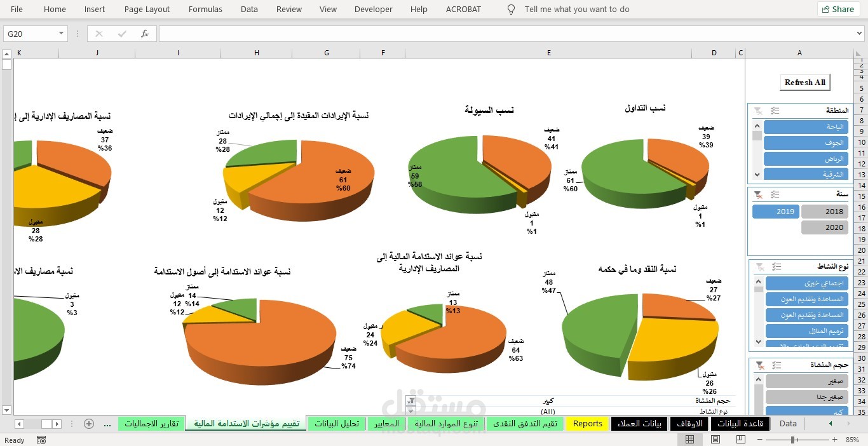Click the Share button
Screen dimensions: 868x446
[837, 9]
